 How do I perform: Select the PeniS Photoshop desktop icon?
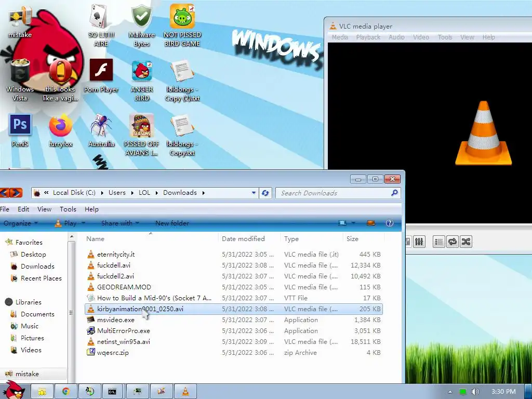(x=20, y=130)
